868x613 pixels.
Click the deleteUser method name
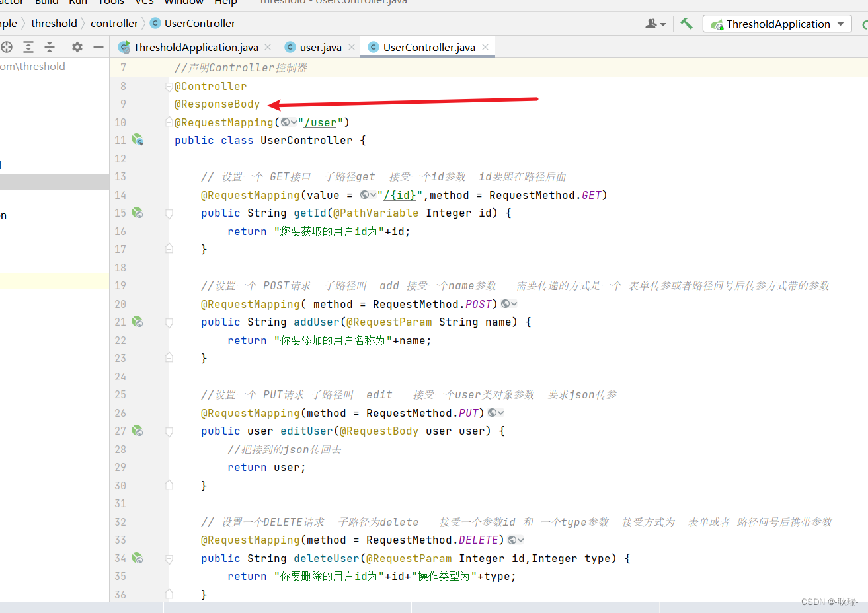[x=327, y=558]
